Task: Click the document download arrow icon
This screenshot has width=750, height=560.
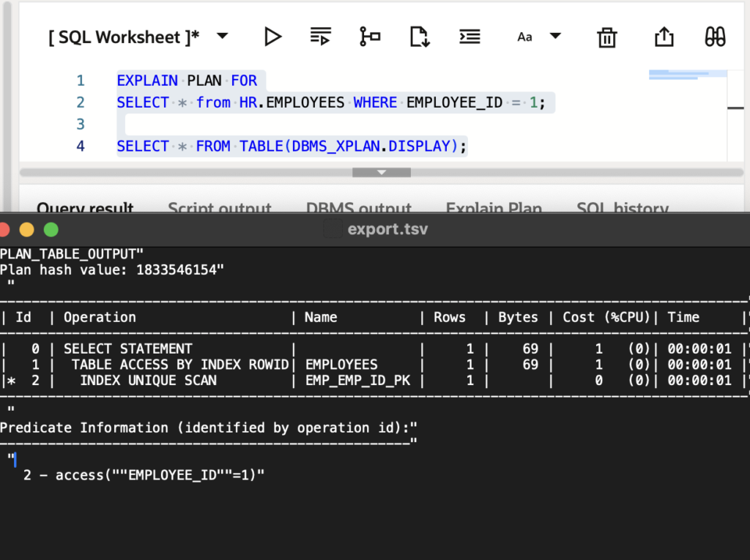Action: [419, 37]
